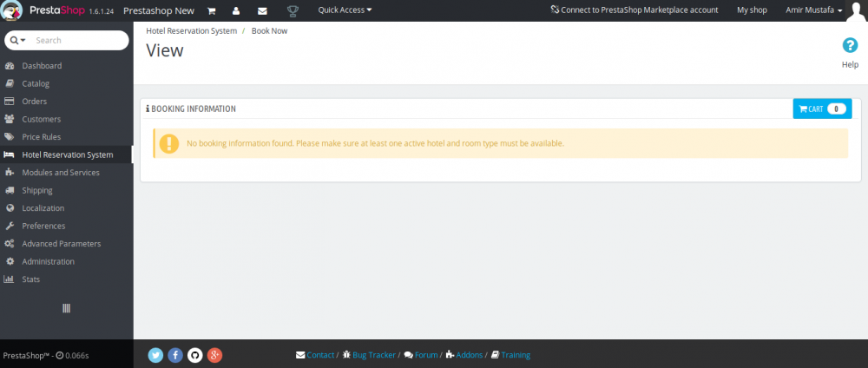This screenshot has width=868, height=368.
Task: Open the customers person icon in top bar
Action: click(x=236, y=10)
